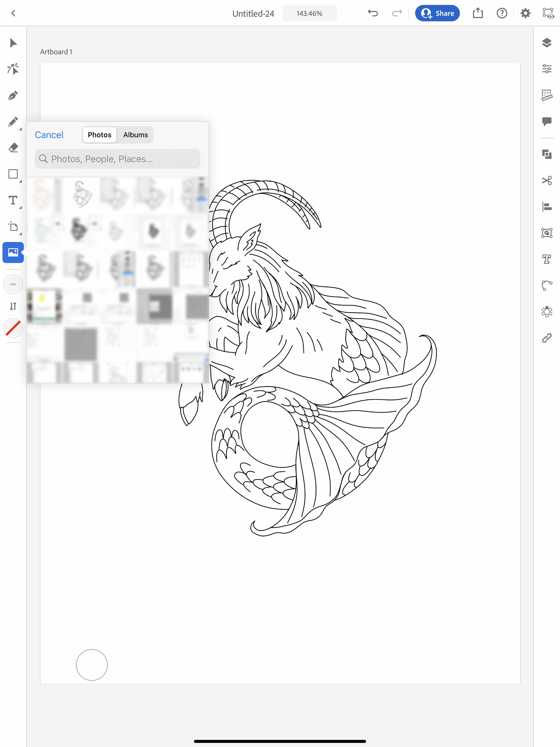Open the Properties sliders panel
Screen dimensions: 560x747
[547, 69]
